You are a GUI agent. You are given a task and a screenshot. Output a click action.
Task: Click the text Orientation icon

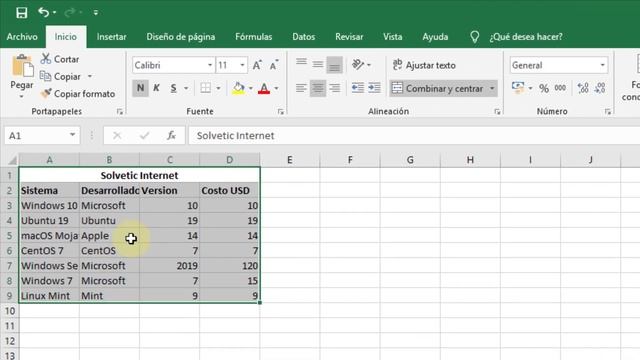358,64
